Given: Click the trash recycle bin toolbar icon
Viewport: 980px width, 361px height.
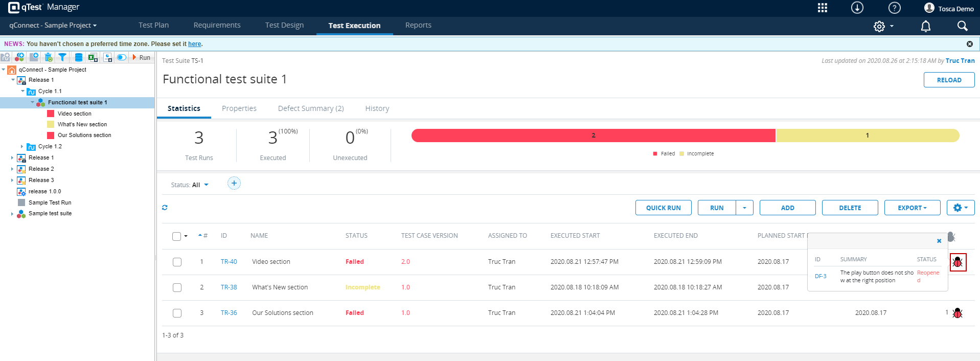Looking at the screenshot, I should [x=49, y=57].
